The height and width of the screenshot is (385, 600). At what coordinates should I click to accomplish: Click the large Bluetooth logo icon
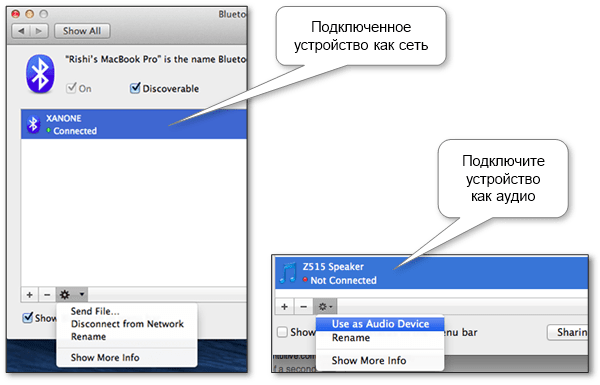(40, 74)
